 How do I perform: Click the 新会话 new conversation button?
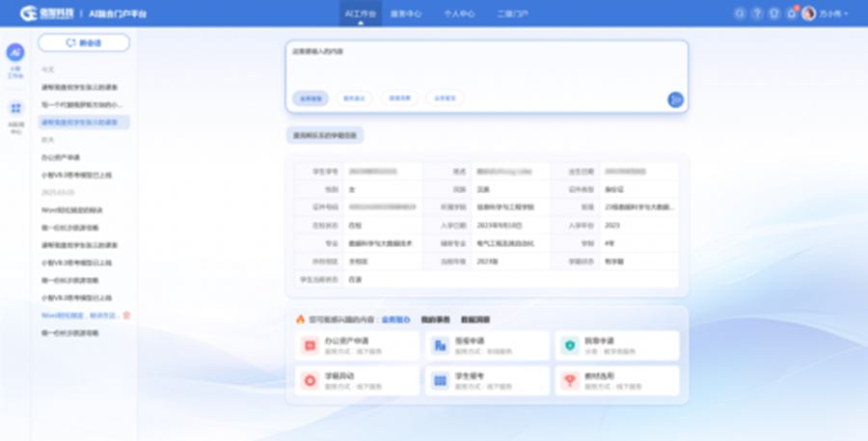[x=83, y=42]
